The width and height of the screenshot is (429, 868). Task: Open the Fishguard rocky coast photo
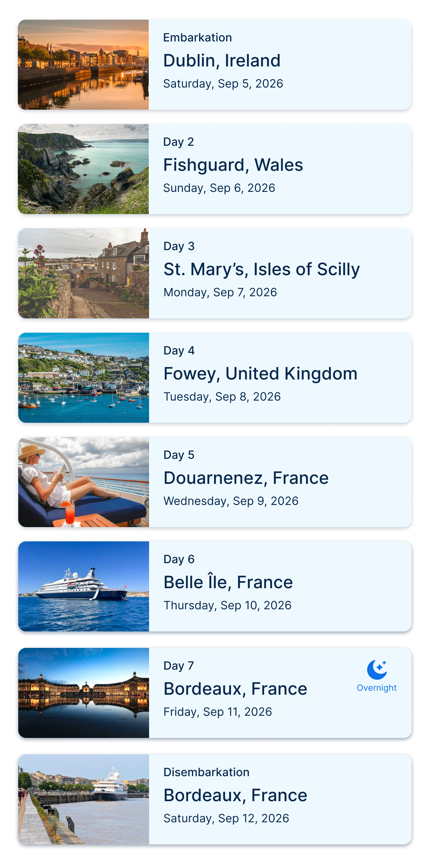83,169
